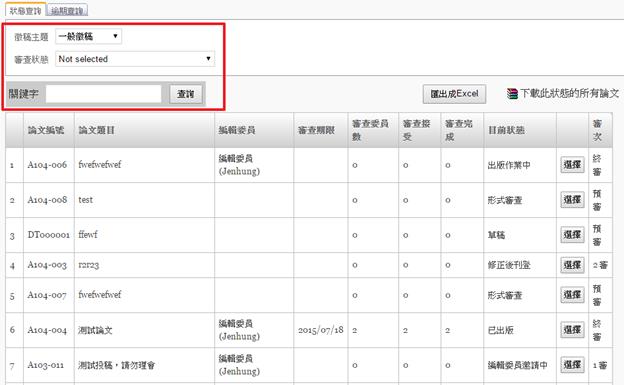The height and width of the screenshot is (385, 624).
Task: Click the title 測試投稿，請勿理會
Action: click(x=116, y=365)
